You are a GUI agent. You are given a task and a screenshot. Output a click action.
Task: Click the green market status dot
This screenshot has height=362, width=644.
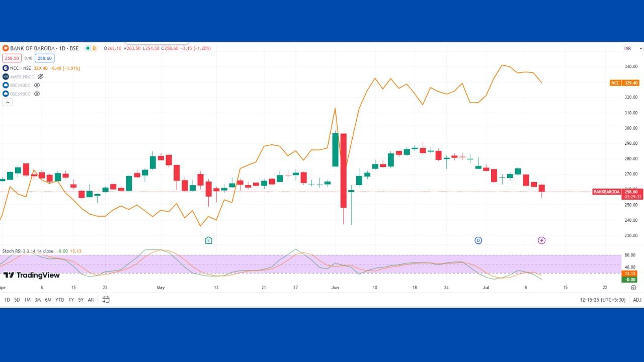pos(88,48)
